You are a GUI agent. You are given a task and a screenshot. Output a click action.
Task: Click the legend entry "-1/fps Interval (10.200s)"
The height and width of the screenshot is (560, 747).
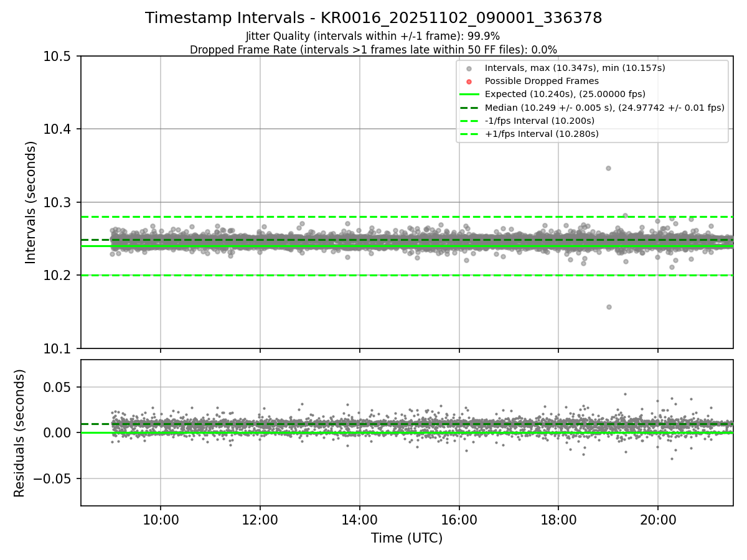(540, 121)
